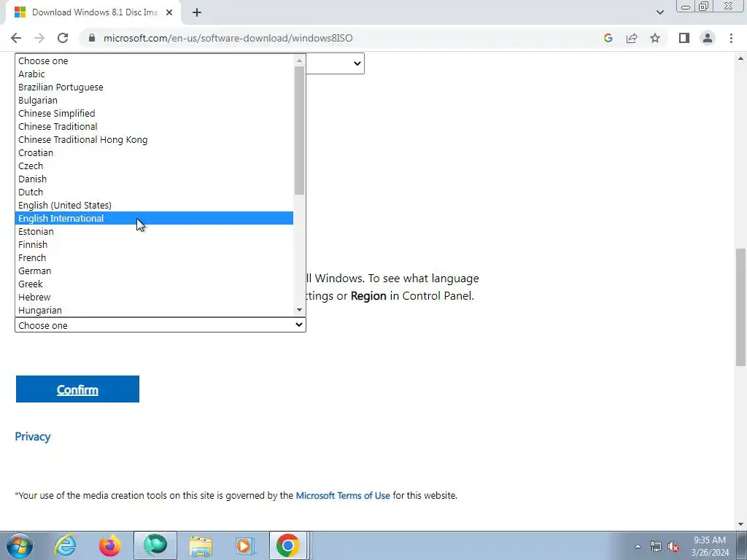View site information padlock icon
This screenshot has height=560, width=747.
tap(92, 38)
